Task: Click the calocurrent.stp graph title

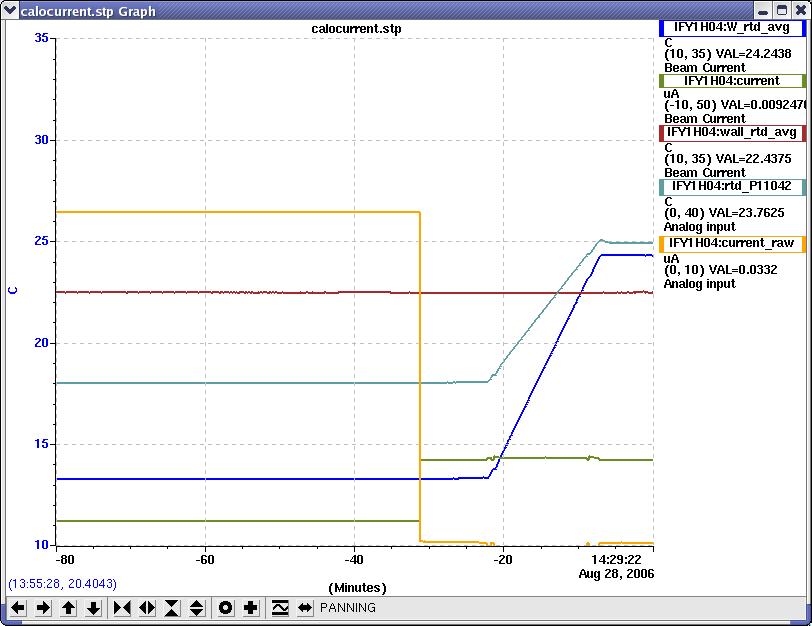Action: click(356, 29)
